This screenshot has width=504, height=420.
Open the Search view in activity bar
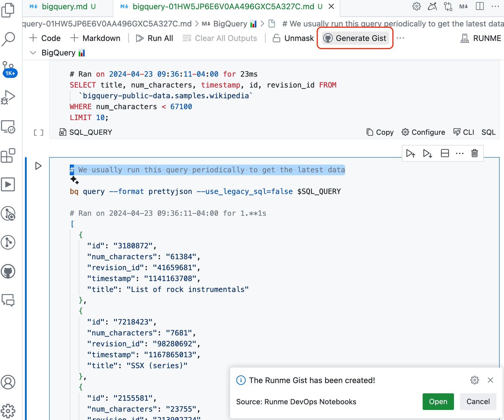(8, 39)
